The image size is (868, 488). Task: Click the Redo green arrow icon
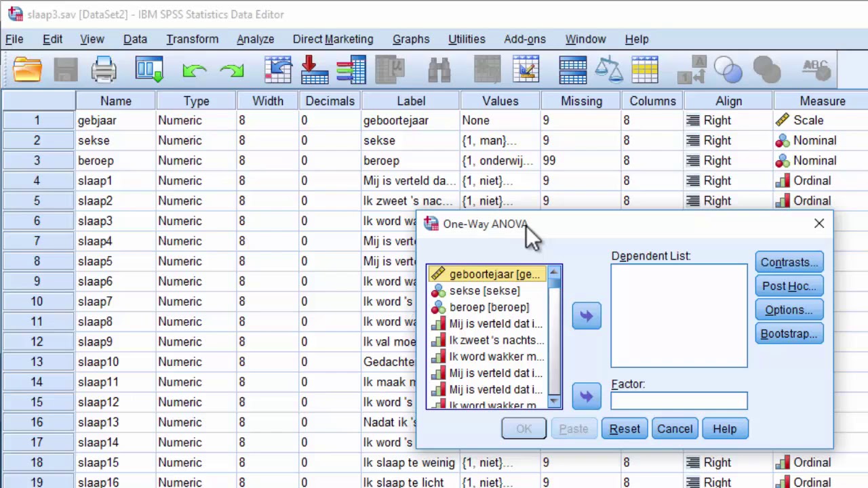tap(232, 69)
